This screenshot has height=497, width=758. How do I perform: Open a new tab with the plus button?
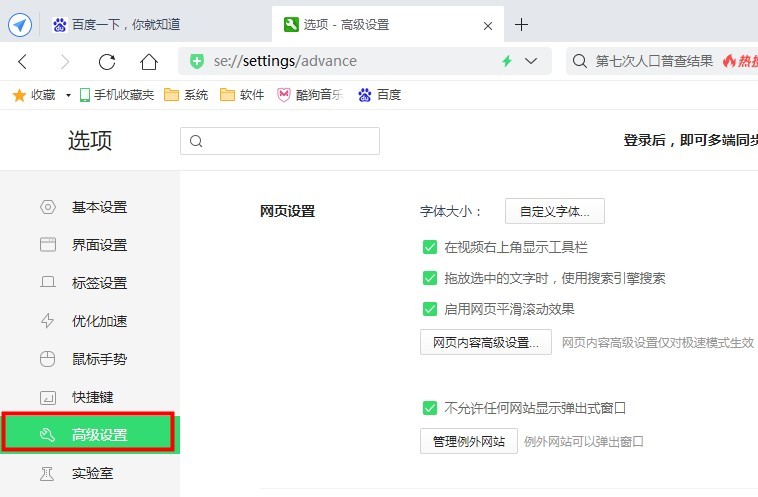point(521,24)
